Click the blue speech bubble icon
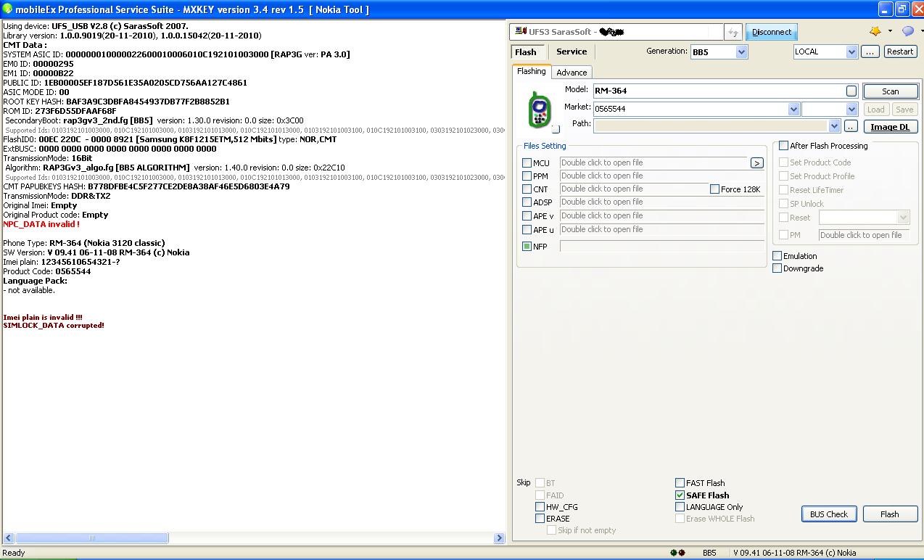The height and width of the screenshot is (560, 924). pyautogui.click(x=907, y=31)
